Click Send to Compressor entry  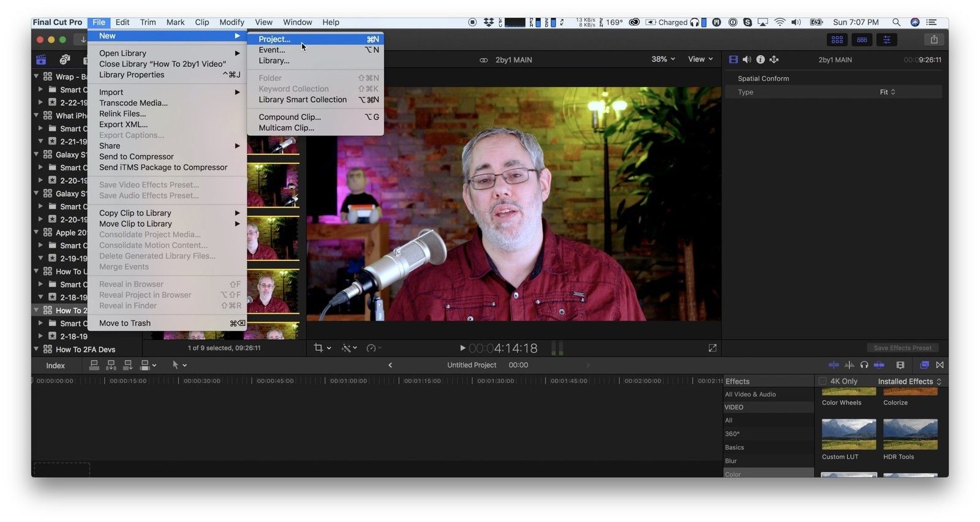(x=167, y=157)
